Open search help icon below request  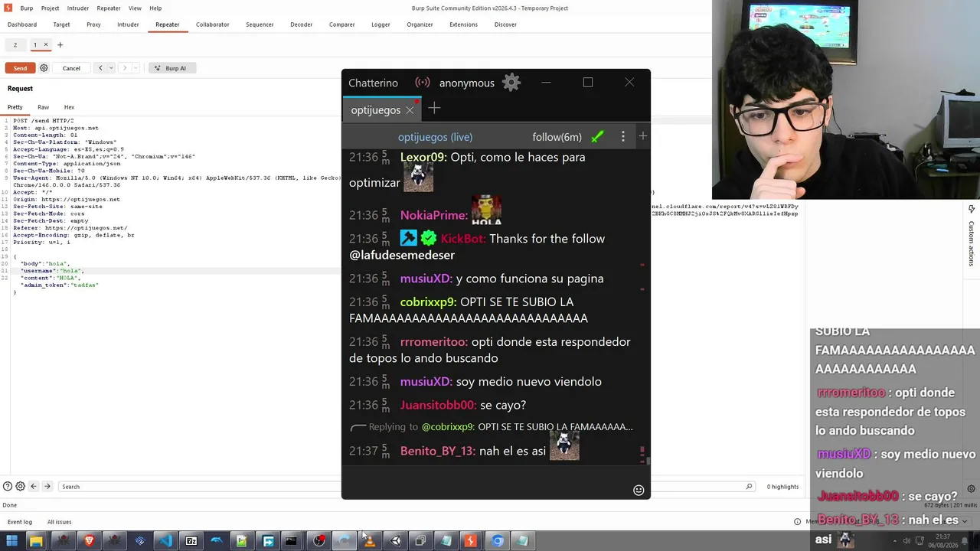pos(8,487)
